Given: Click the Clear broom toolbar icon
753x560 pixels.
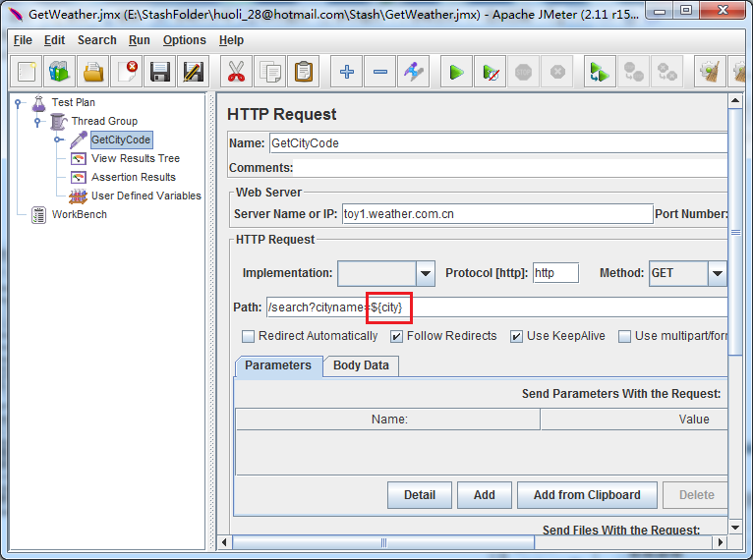Looking at the screenshot, I should 710,72.
